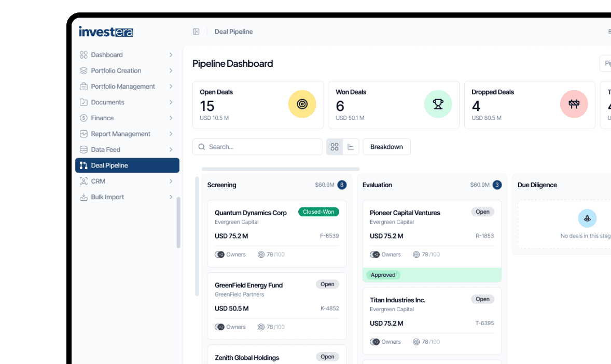
Task: Switch to card grid view
Action: (335, 147)
